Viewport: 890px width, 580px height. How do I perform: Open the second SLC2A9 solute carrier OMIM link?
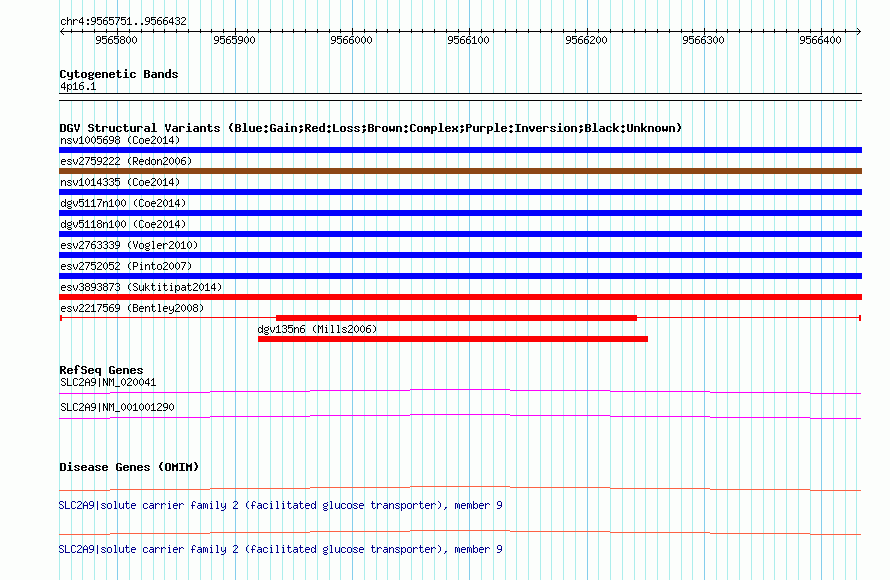[x=280, y=549]
